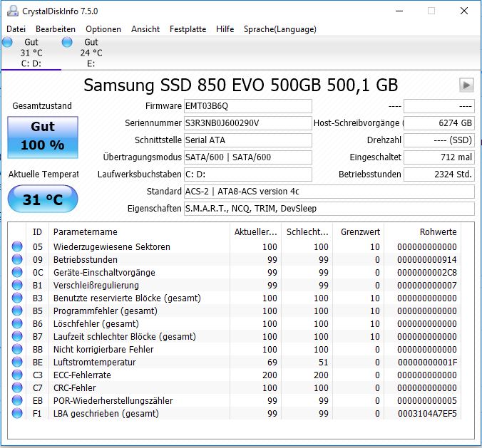482x448 pixels.
Task: Click status orb for Geräte-Einschaltvorgänge row
Action: [17, 272]
